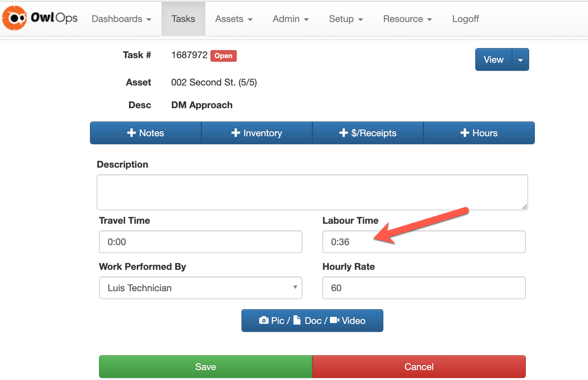Image resolution: width=588 pixels, height=380 pixels.
Task: Click the document icon next to Doc
Action: (x=298, y=320)
